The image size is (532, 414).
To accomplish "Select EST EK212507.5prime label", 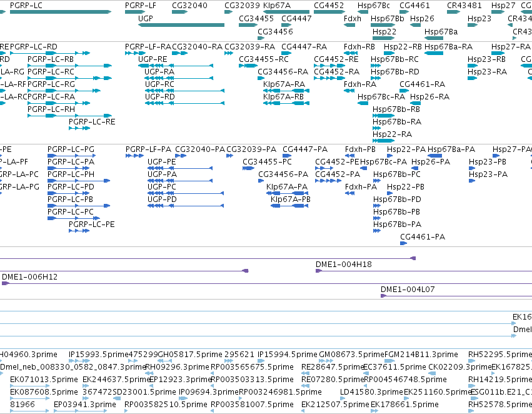I will [335, 405].
